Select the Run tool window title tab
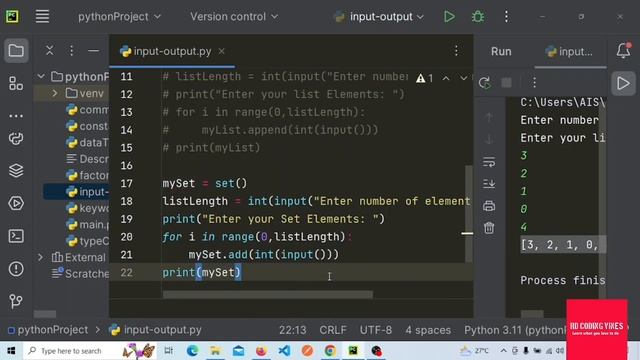Image resolution: width=640 pixels, height=360 pixels. 501,51
